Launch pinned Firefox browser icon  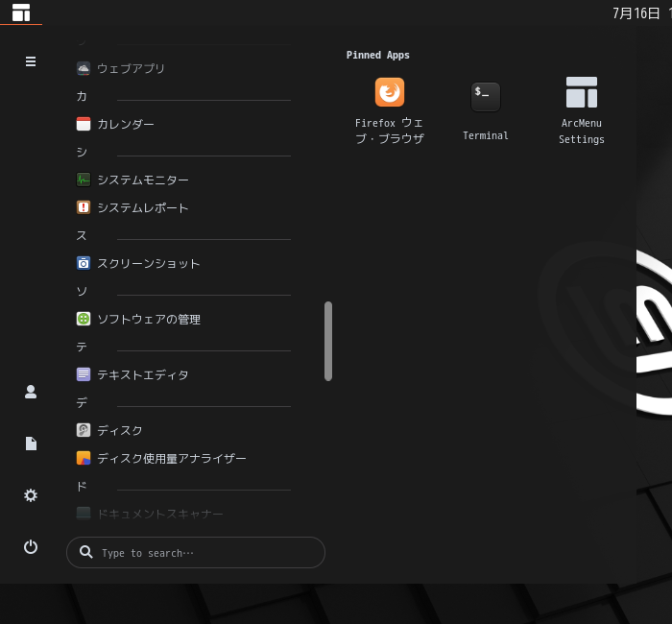click(x=390, y=92)
